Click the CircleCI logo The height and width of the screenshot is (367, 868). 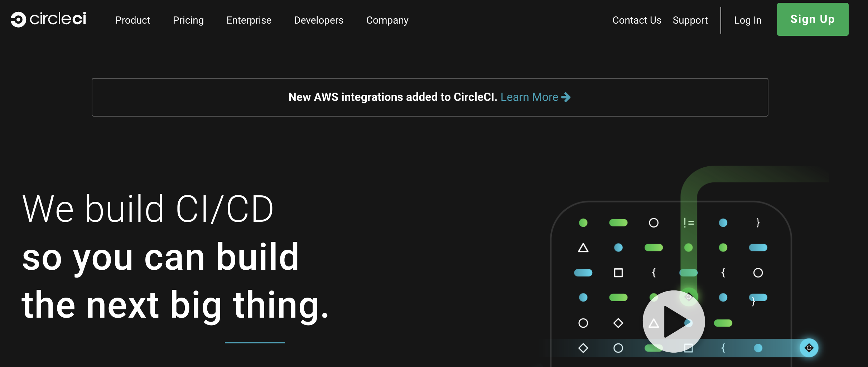[x=48, y=19]
